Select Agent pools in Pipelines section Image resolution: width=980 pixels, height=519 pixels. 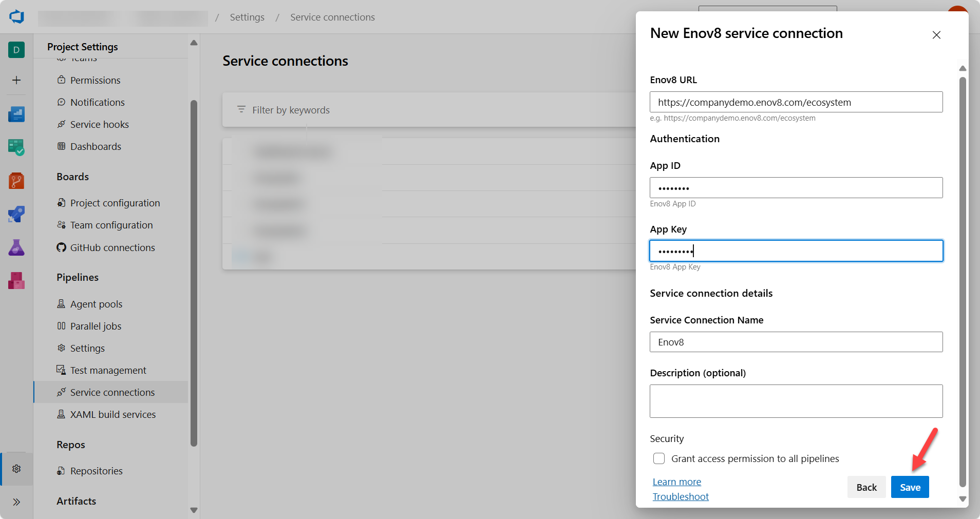click(96, 304)
